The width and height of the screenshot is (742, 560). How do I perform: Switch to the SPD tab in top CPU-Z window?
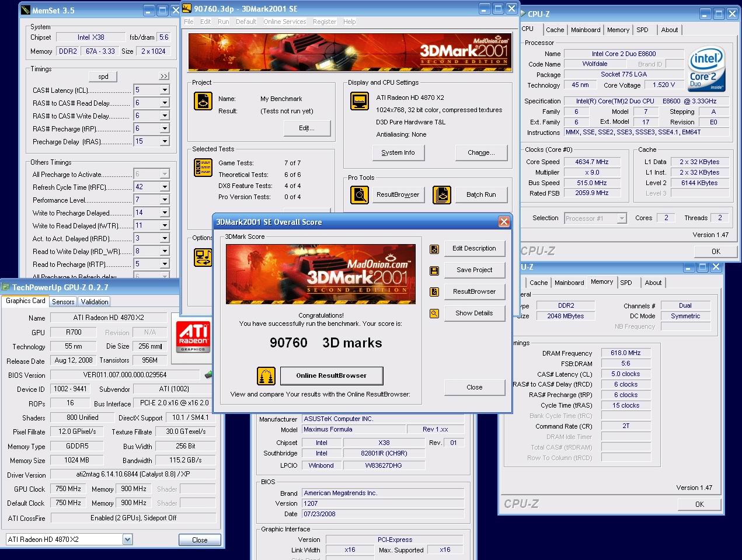click(x=642, y=30)
